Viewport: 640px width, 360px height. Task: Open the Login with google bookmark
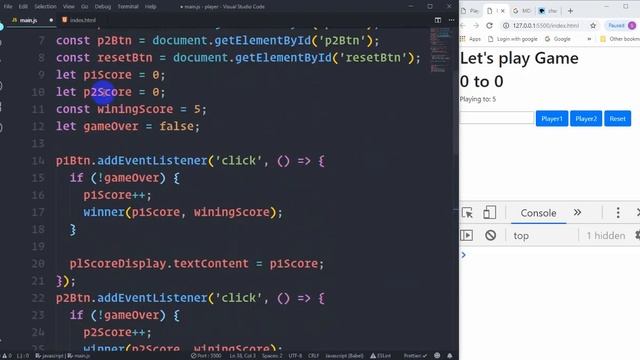[x=512, y=39]
